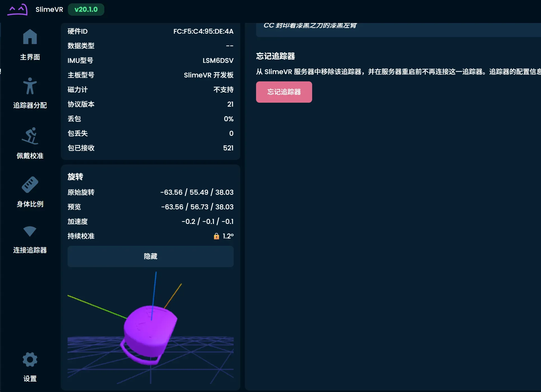The width and height of the screenshot is (541, 392).
Task: Open 佩戴校准 mounting calibration icon
Action: [x=30, y=136]
